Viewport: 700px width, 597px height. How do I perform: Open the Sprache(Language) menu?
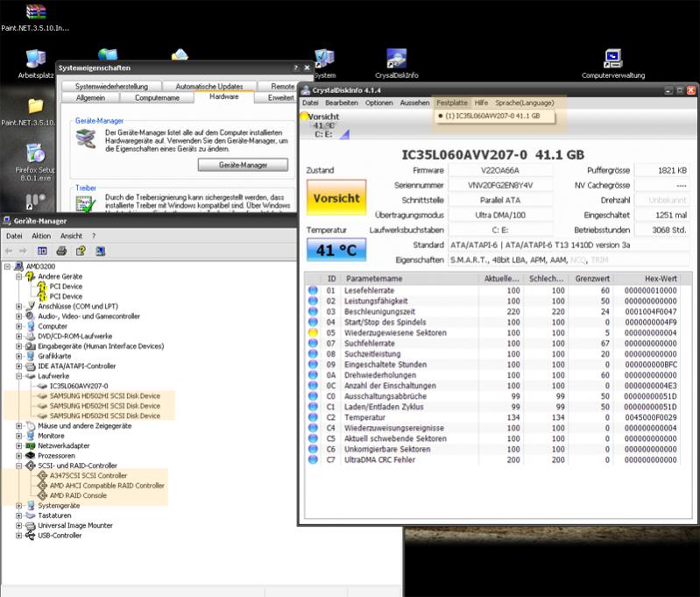pyautogui.click(x=524, y=103)
